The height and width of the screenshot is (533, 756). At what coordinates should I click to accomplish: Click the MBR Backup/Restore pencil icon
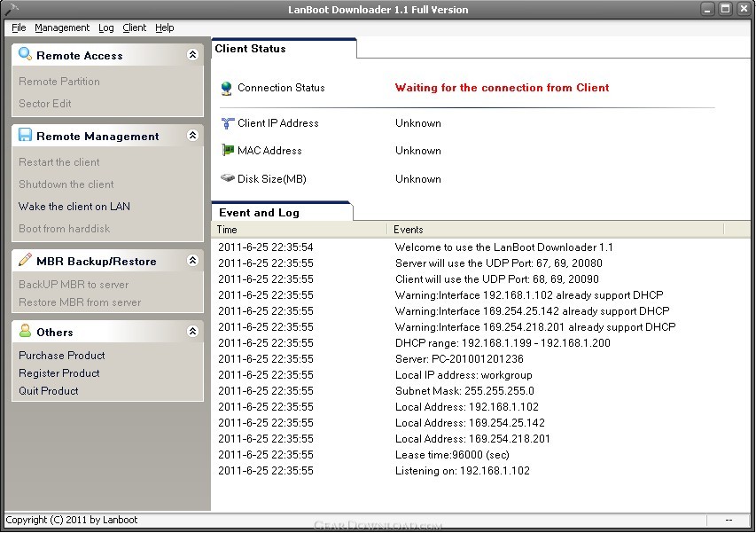click(25, 260)
